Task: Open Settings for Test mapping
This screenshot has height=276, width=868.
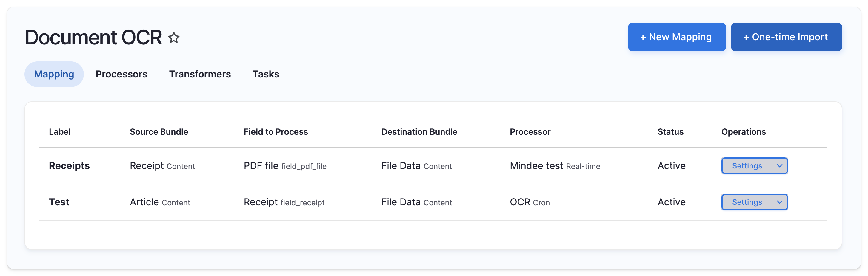Action: (747, 202)
